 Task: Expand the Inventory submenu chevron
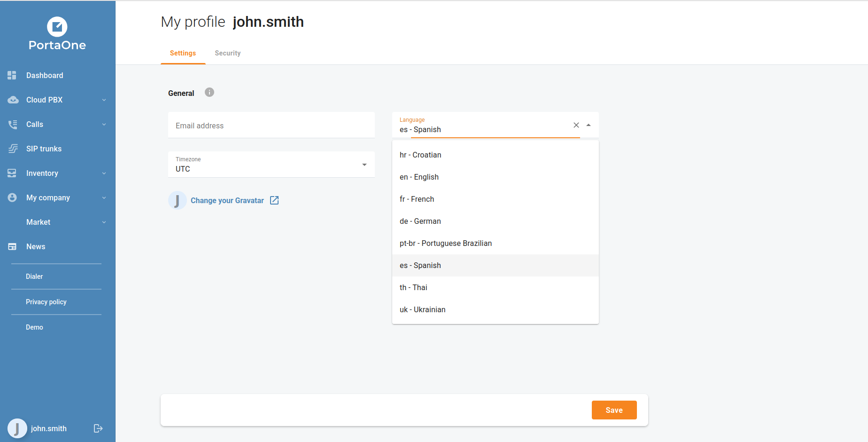104,173
